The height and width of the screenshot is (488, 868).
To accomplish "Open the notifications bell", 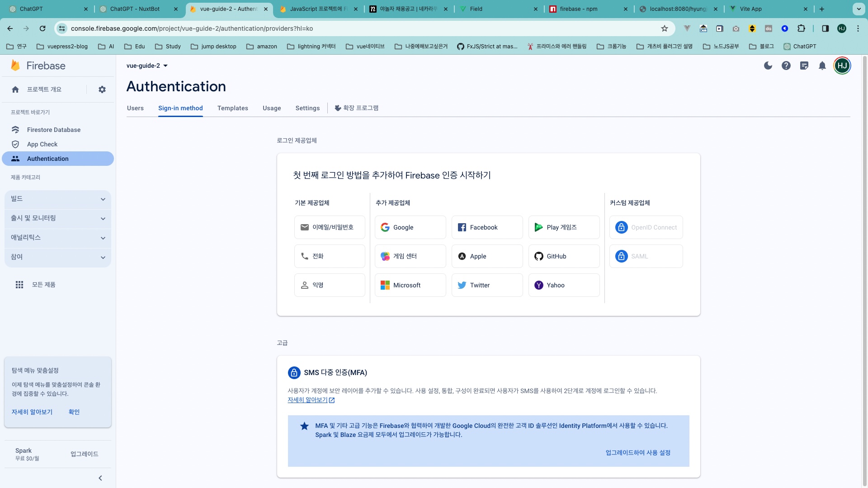I will [x=822, y=66].
